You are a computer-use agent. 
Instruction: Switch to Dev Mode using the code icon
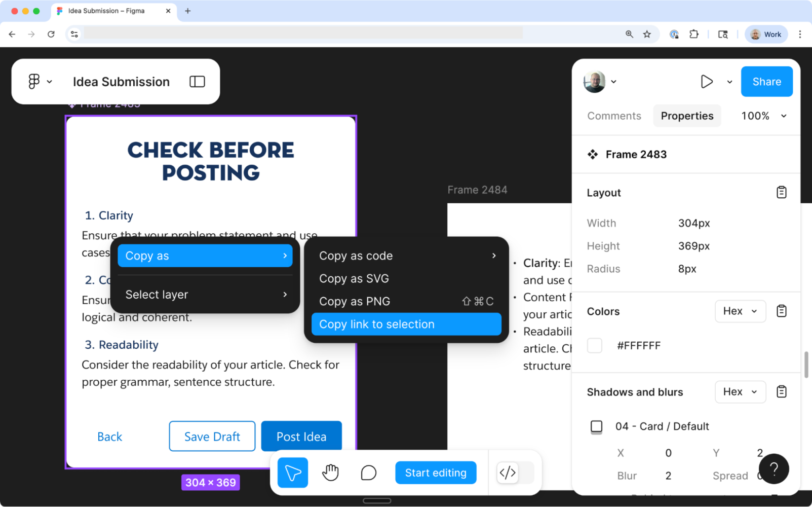(x=508, y=472)
